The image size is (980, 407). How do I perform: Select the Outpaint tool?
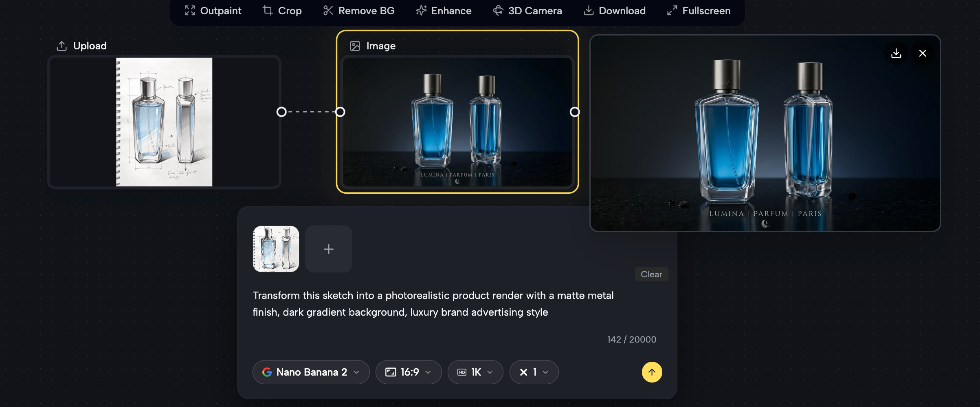point(213,11)
